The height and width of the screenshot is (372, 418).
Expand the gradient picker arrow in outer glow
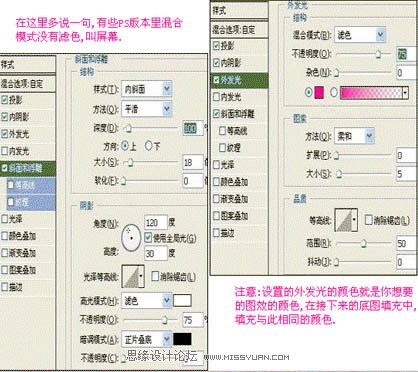tap(405, 92)
